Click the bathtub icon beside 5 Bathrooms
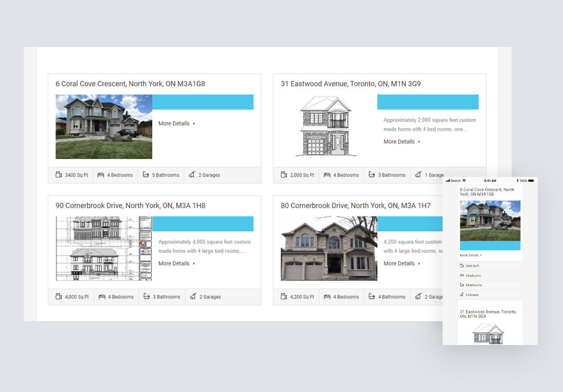563x392 pixels. [146, 175]
